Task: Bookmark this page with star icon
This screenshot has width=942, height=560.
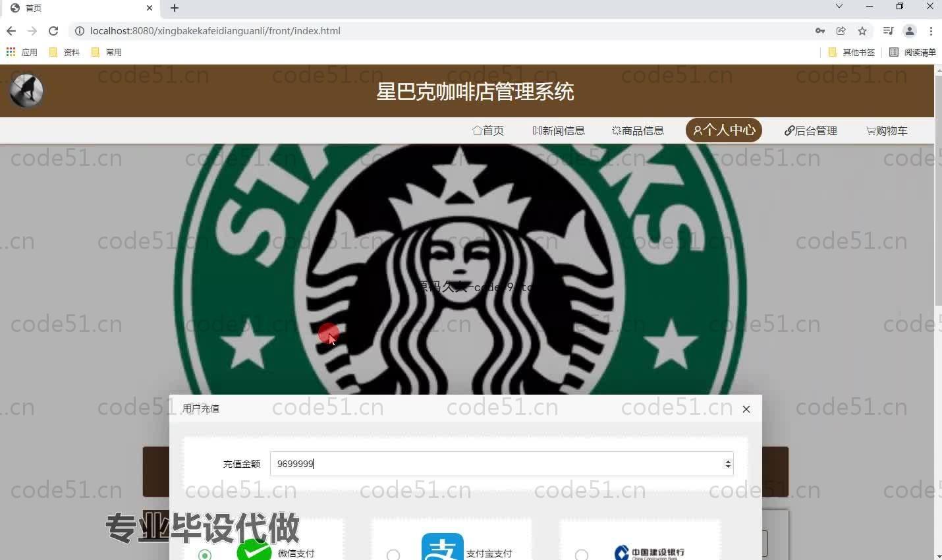Action: point(862,31)
